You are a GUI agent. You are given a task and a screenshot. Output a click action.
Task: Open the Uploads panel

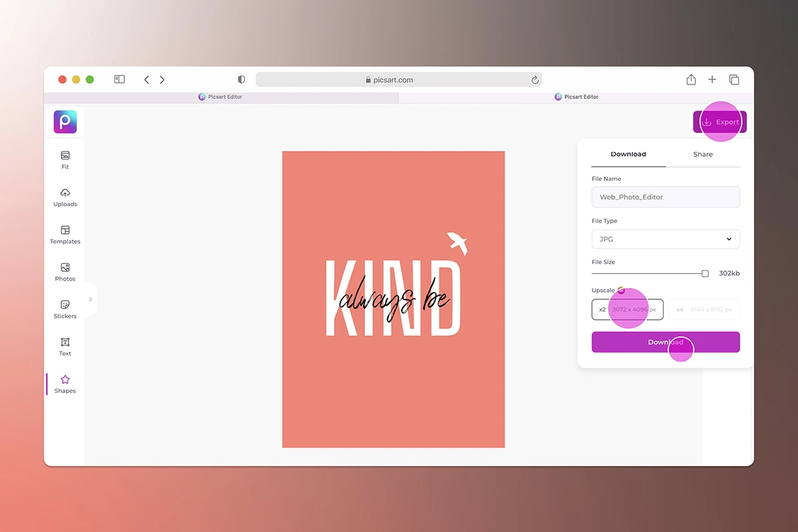(65, 197)
